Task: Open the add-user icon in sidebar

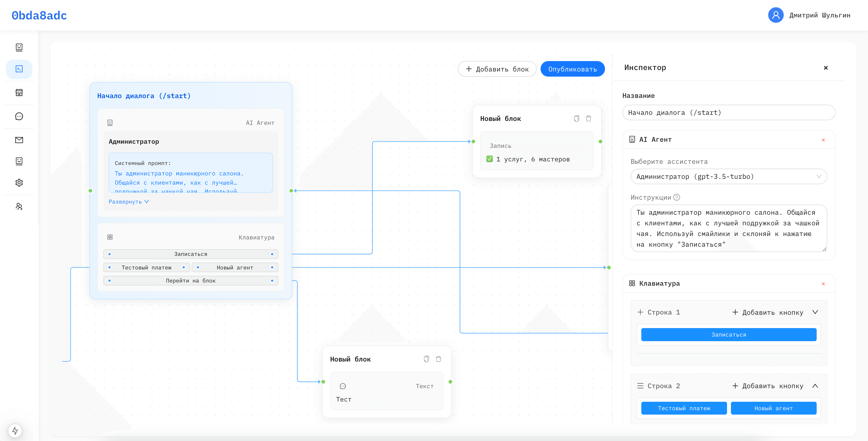Action: pos(19,206)
